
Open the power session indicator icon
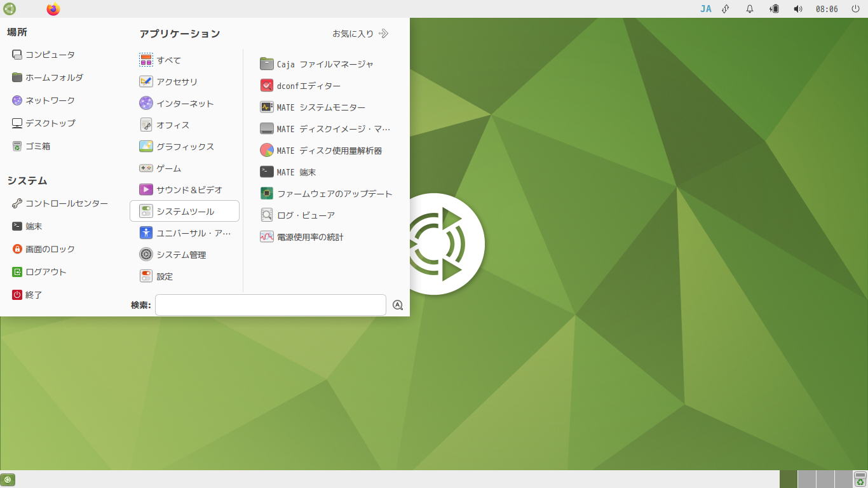tap(855, 9)
